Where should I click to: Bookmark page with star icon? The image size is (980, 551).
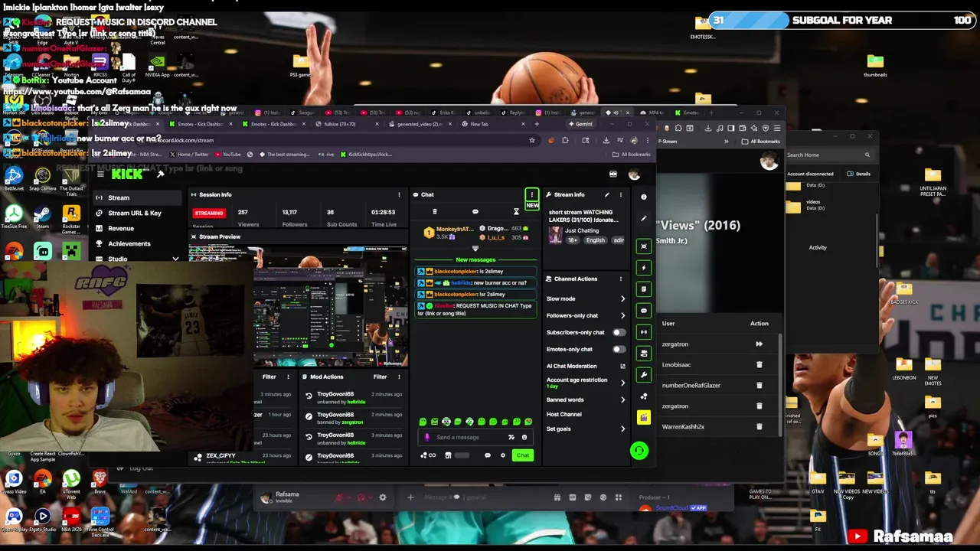[x=531, y=140]
